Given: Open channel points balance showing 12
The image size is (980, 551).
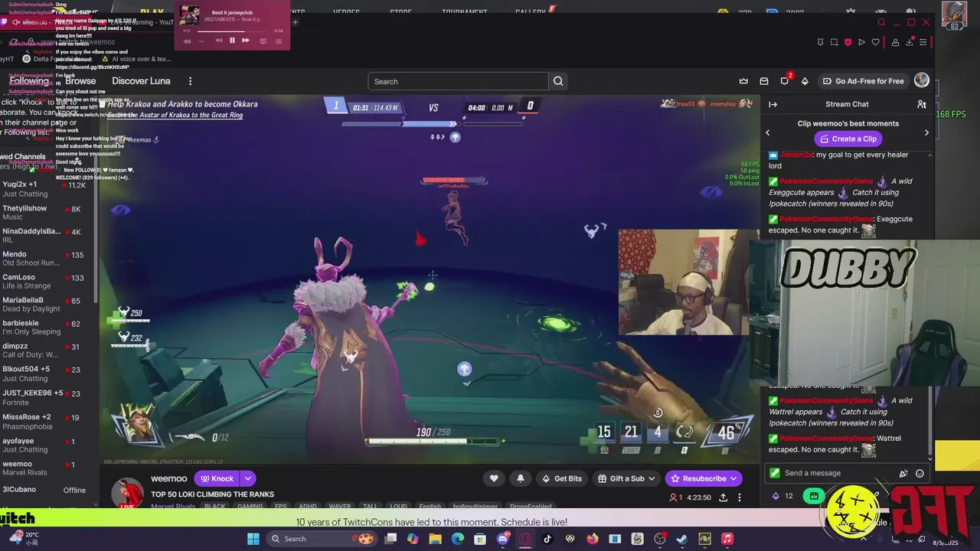Looking at the screenshot, I should (782, 496).
